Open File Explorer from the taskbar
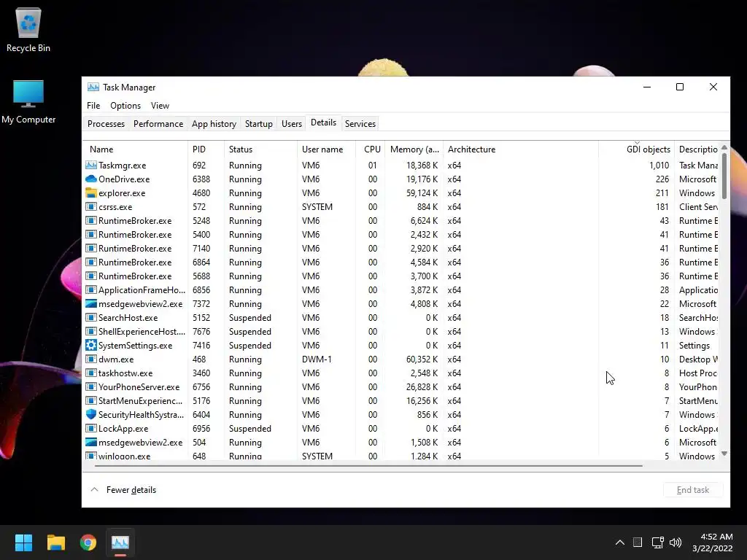This screenshot has width=747, height=560. coord(55,542)
